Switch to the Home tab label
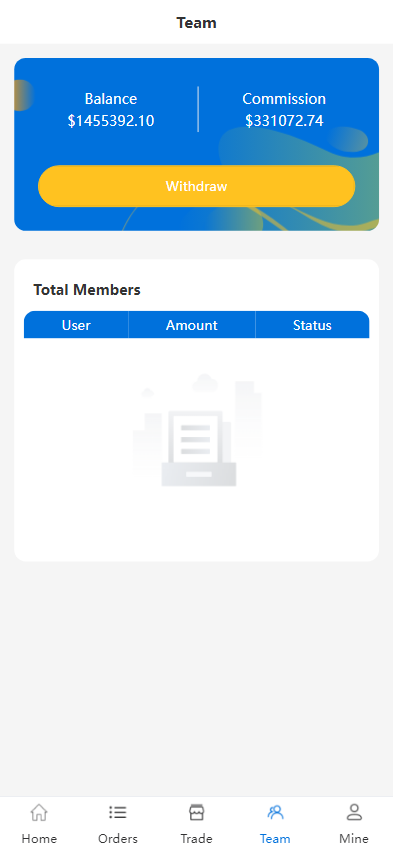Viewport: 393px width, 851px height. (x=39, y=839)
